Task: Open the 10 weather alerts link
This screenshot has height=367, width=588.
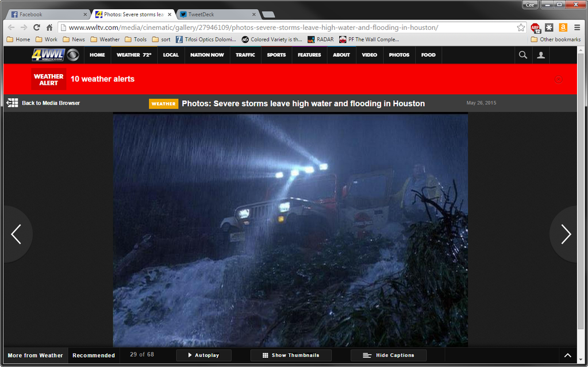Action: [x=102, y=79]
